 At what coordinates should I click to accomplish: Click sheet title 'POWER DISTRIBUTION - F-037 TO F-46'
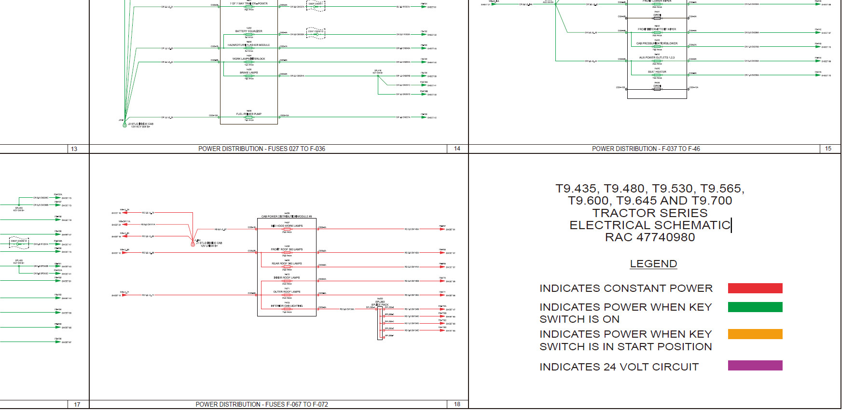(646, 149)
